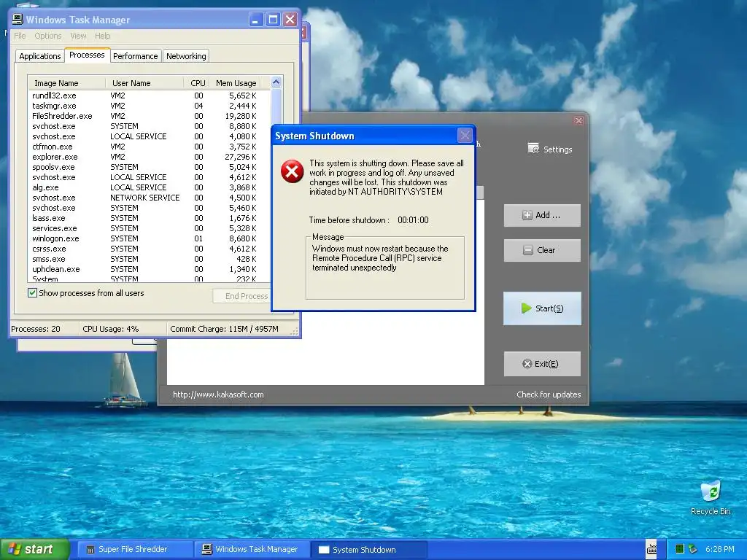Click the Check for updates link
747x560 pixels.
coord(549,394)
